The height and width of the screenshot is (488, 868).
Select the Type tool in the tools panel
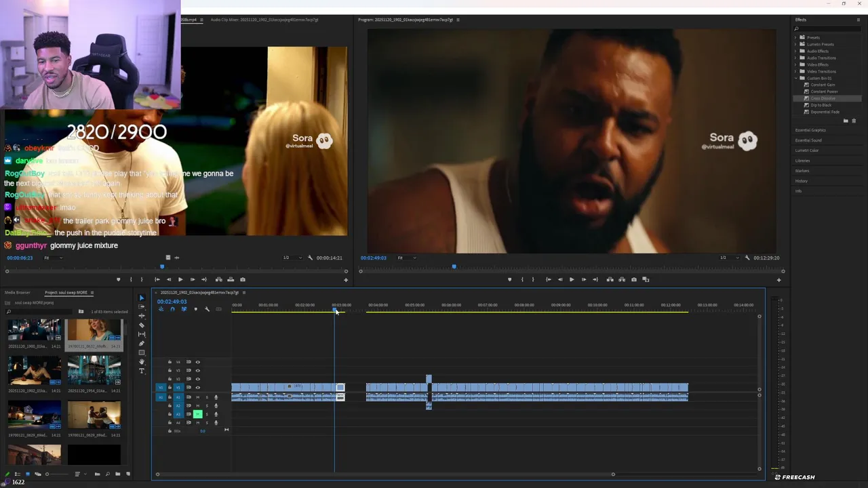[x=142, y=371]
